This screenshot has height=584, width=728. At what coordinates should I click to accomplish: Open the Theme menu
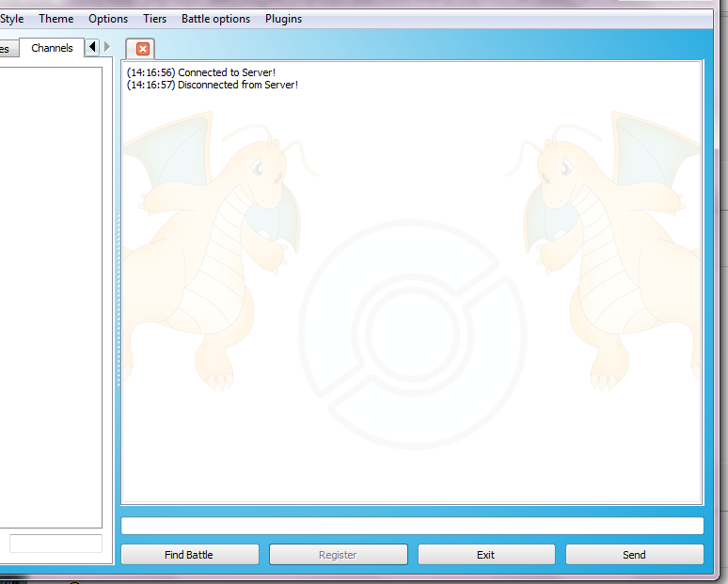pos(56,19)
